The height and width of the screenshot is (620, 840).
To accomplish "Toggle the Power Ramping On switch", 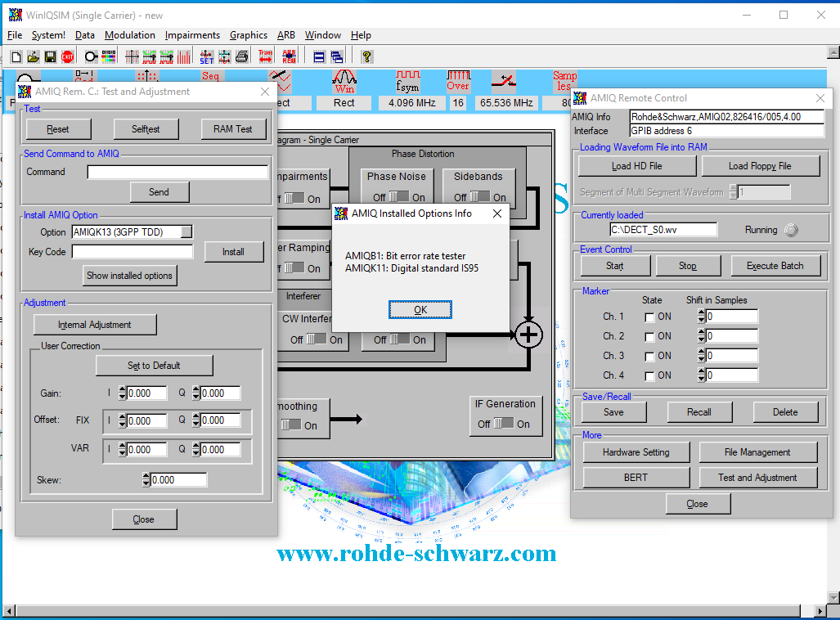I will pyautogui.click(x=294, y=268).
